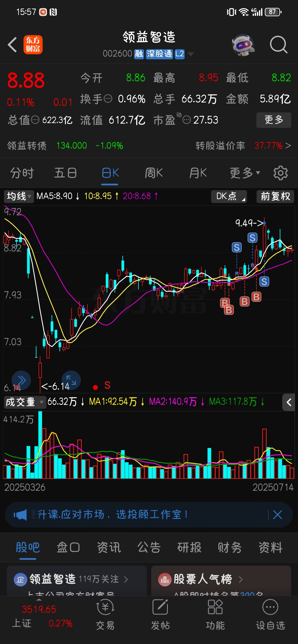Tap MA3:117.8万 volume average label

tap(237, 402)
